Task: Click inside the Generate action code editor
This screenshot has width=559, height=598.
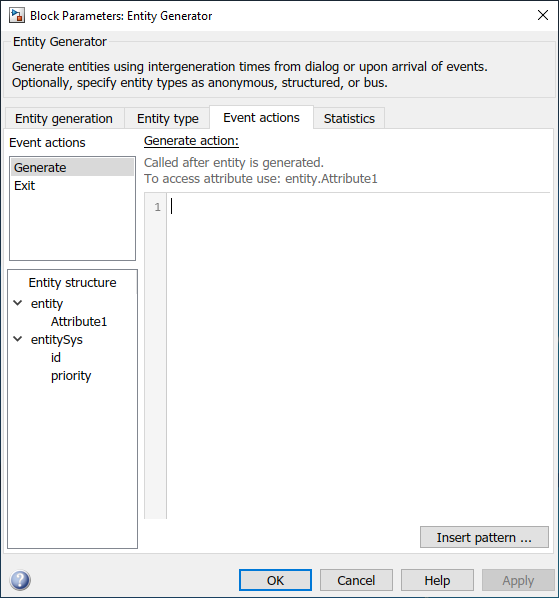Action: [x=358, y=355]
